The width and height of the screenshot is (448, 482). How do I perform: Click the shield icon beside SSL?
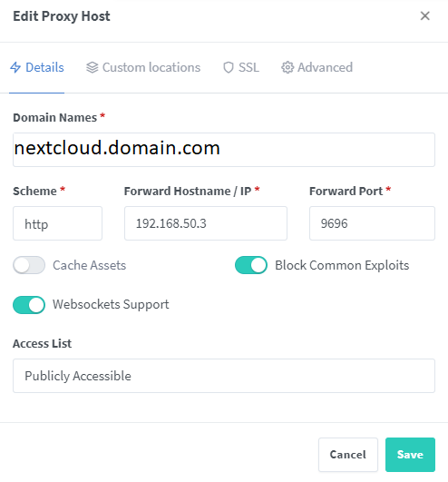[x=229, y=67]
